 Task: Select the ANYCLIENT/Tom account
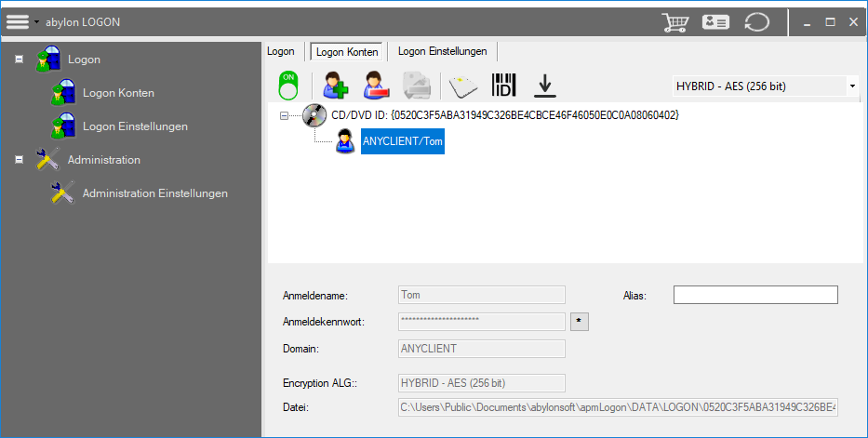[x=403, y=141]
